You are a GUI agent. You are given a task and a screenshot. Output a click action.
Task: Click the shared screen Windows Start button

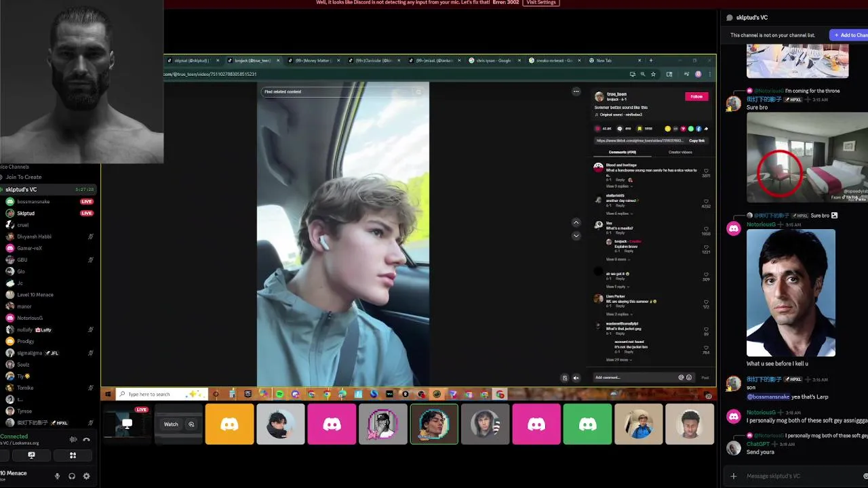pos(107,394)
